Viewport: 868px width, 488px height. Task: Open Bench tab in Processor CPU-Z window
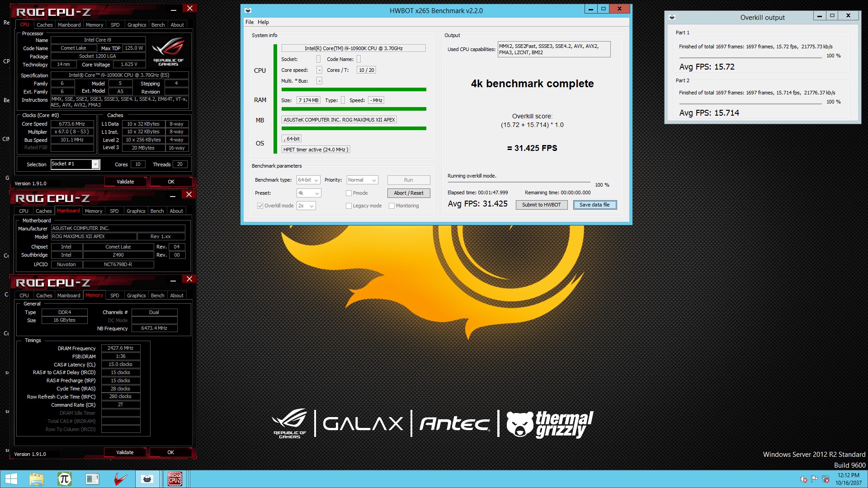coord(158,25)
